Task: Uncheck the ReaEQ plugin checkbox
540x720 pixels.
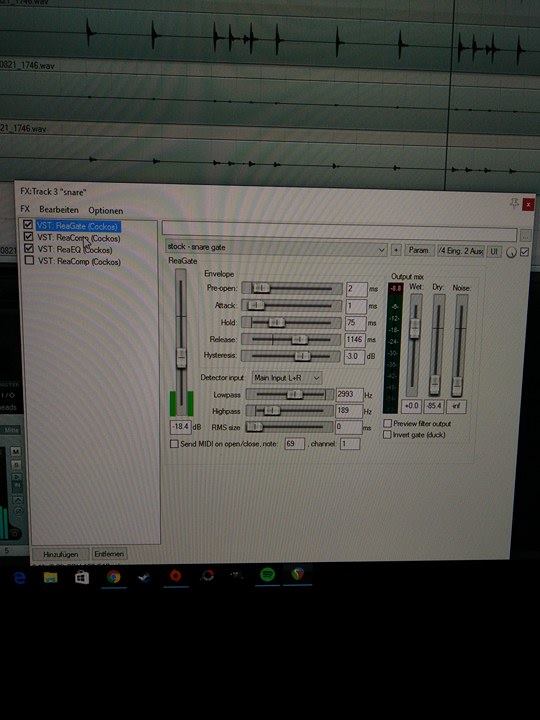Action: (29, 248)
